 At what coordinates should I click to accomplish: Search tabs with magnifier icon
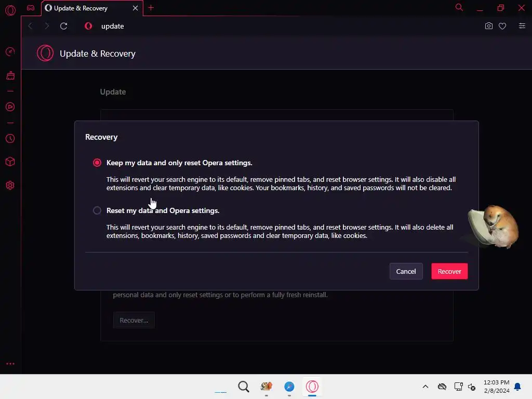pyautogui.click(x=459, y=7)
